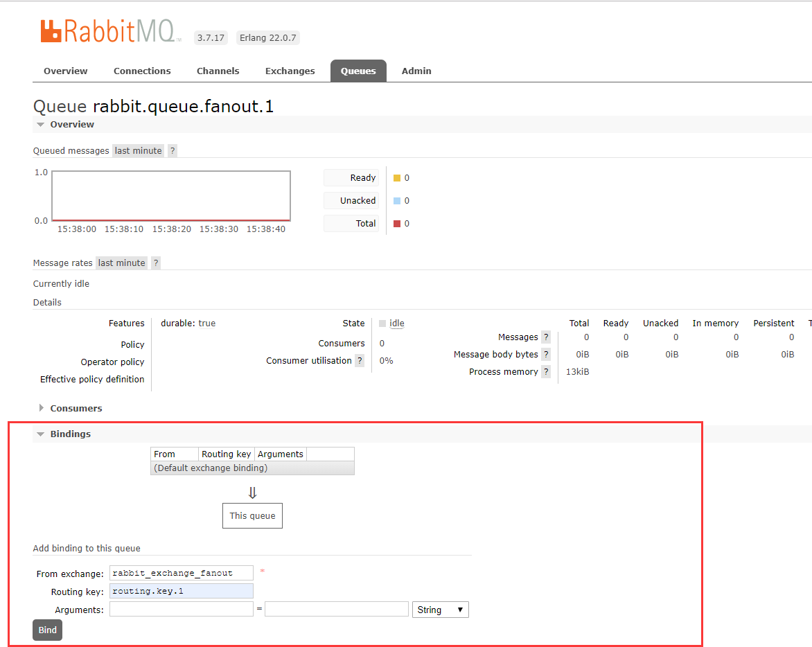Click the RabbitMQ logo

click(111, 31)
